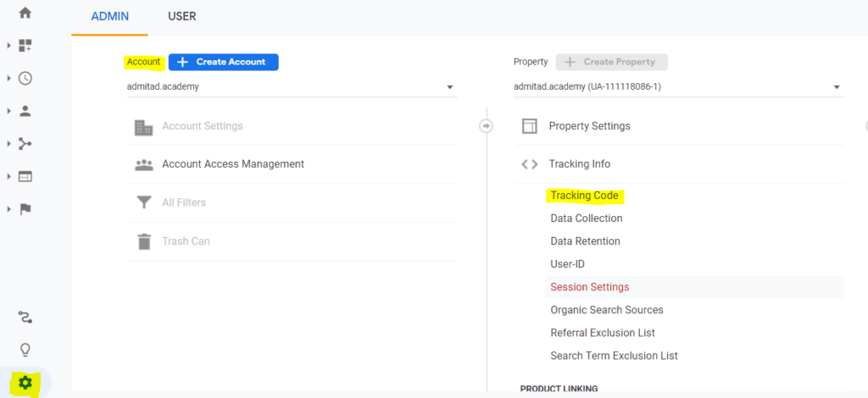This screenshot has height=398, width=868.
Task: Open the Discover lightbulb icon
Action: point(25,350)
